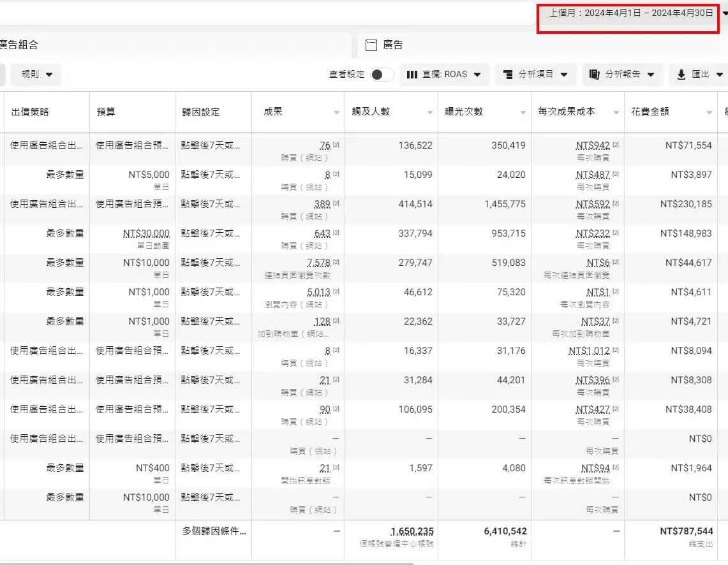Screen dimensions: 728x565
Task: Click the amount spent NT$148,983
Action: click(686, 233)
